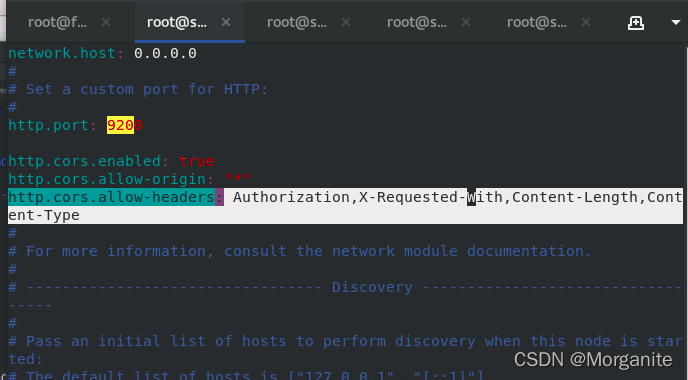688x380 pixels.
Task: Close the last root@s... tab
Action: click(x=586, y=22)
